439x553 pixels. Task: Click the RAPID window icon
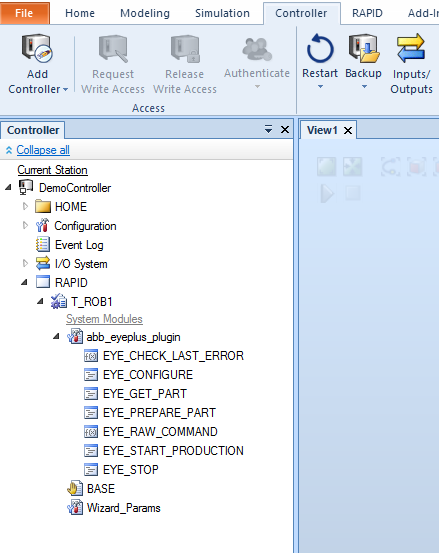pyautogui.click(x=43, y=282)
